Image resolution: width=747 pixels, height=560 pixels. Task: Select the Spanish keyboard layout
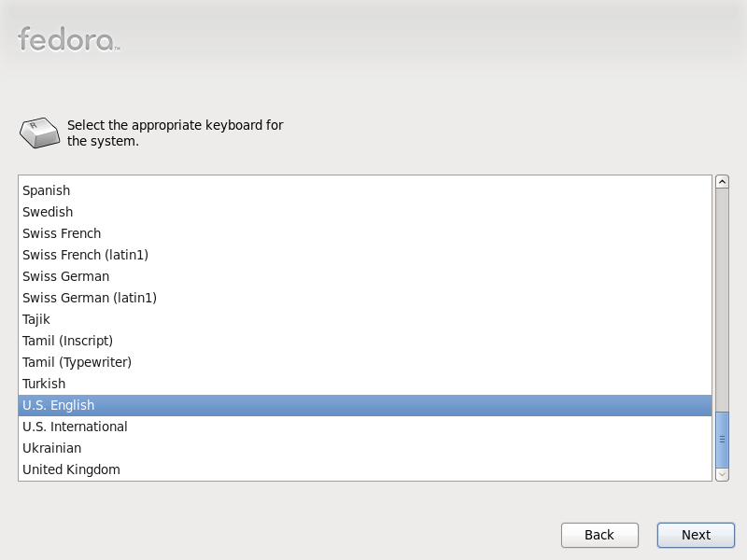point(365,190)
